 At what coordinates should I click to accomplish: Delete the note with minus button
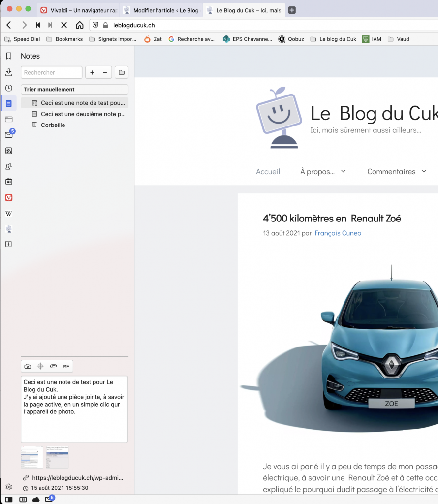tap(105, 72)
